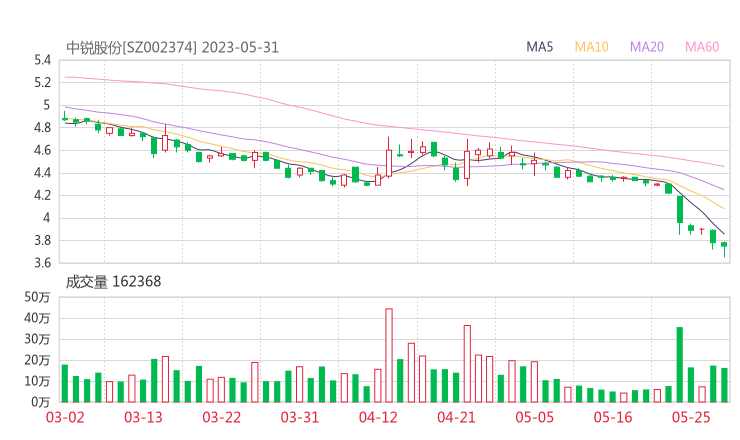Click the chart title 中锐股份[SZ002374] 2023-05-31
The width and height of the screenshot is (740, 440).
tap(172, 48)
